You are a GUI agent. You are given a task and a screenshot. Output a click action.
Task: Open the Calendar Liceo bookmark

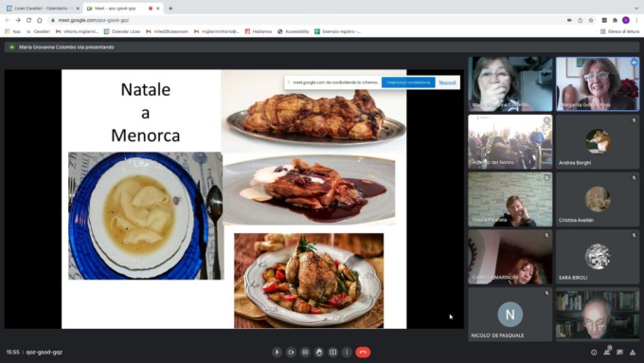122,31
